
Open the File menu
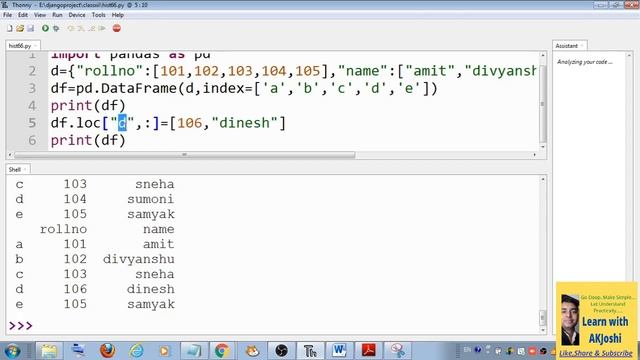[7, 15]
